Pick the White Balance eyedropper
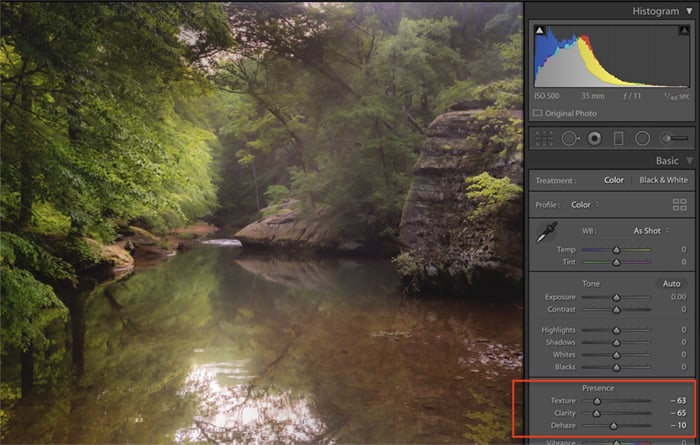Screen dimensions: 700x445 point(547,232)
